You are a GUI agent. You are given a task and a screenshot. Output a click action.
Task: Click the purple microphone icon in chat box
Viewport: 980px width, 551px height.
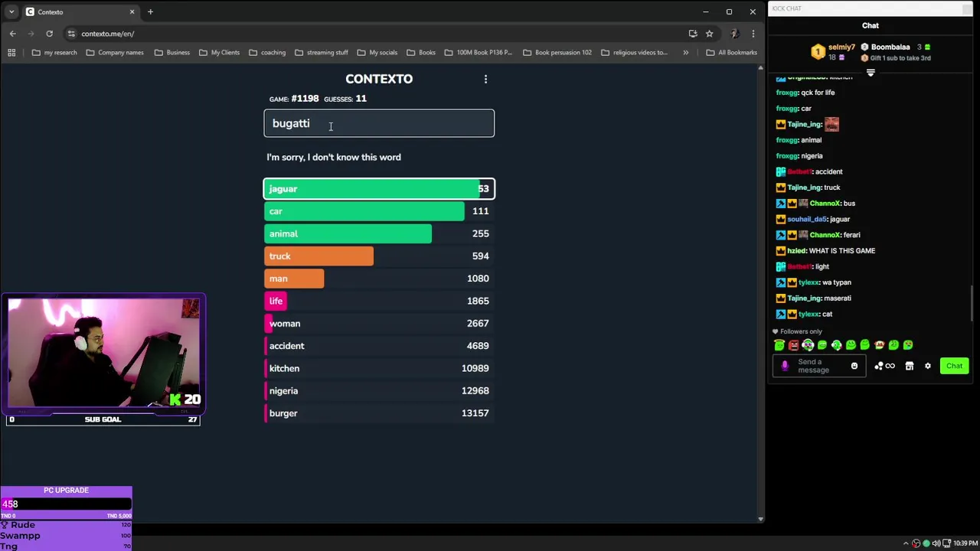tap(784, 366)
